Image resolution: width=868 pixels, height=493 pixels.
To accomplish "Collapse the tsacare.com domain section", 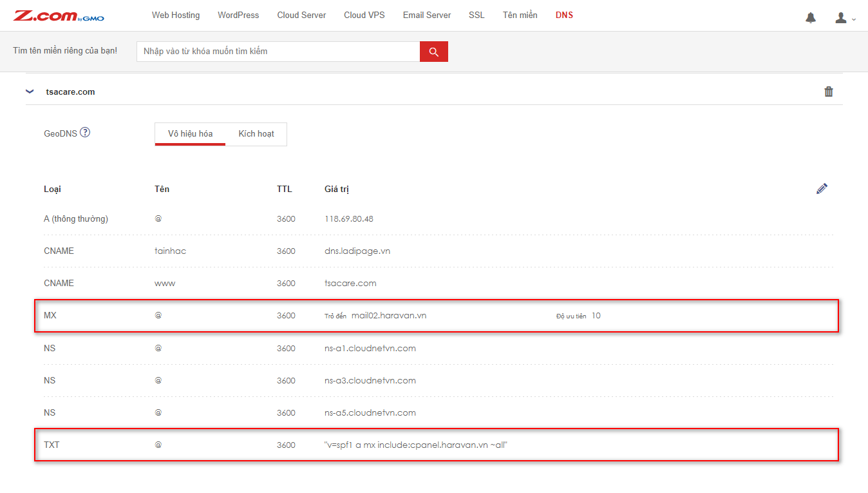I will tap(30, 92).
